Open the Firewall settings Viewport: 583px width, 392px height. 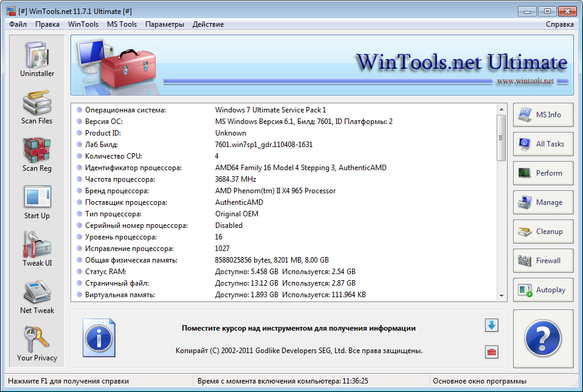tap(543, 261)
